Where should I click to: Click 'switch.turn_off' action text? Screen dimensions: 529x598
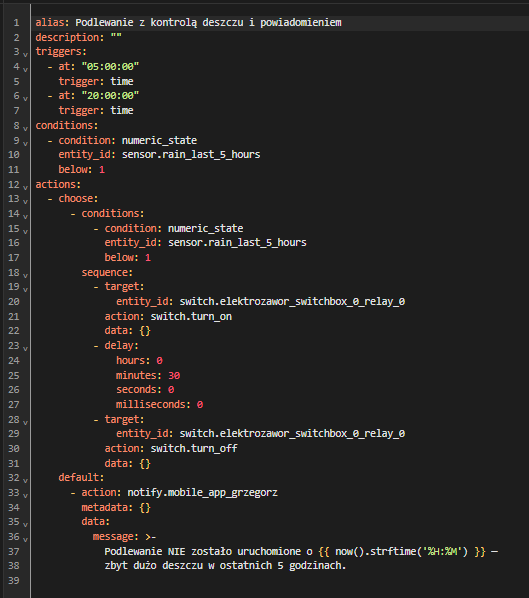click(x=194, y=448)
